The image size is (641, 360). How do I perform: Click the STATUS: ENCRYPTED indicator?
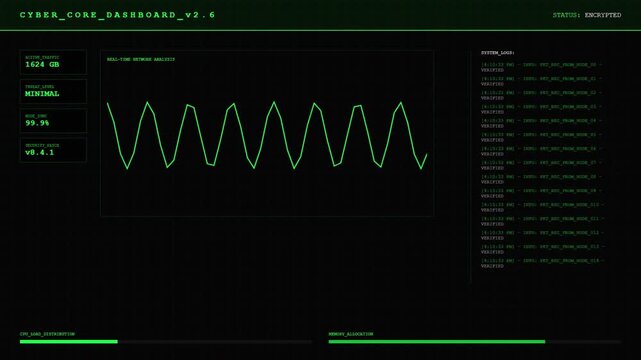587,15
